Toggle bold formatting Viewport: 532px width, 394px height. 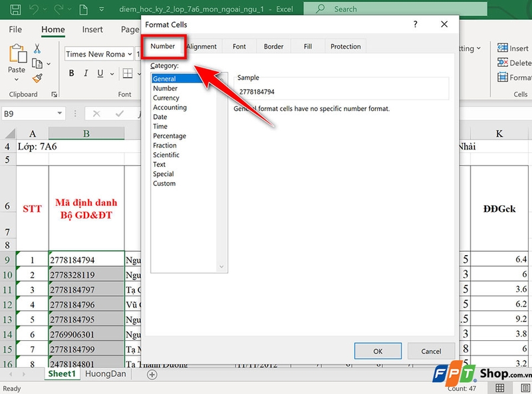coord(72,73)
